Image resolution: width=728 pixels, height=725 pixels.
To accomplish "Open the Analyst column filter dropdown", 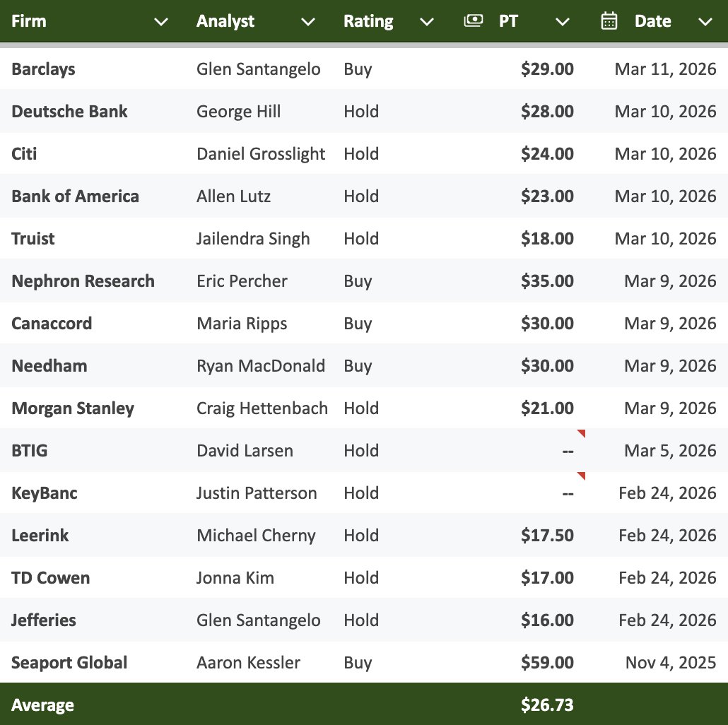I will tap(308, 22).
